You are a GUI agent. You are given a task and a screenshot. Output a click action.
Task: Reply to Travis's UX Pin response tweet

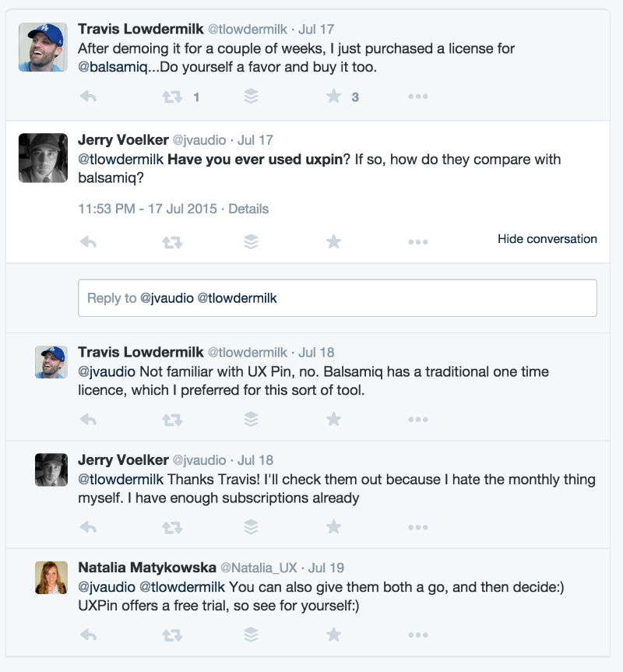click(x=88, y=419)
